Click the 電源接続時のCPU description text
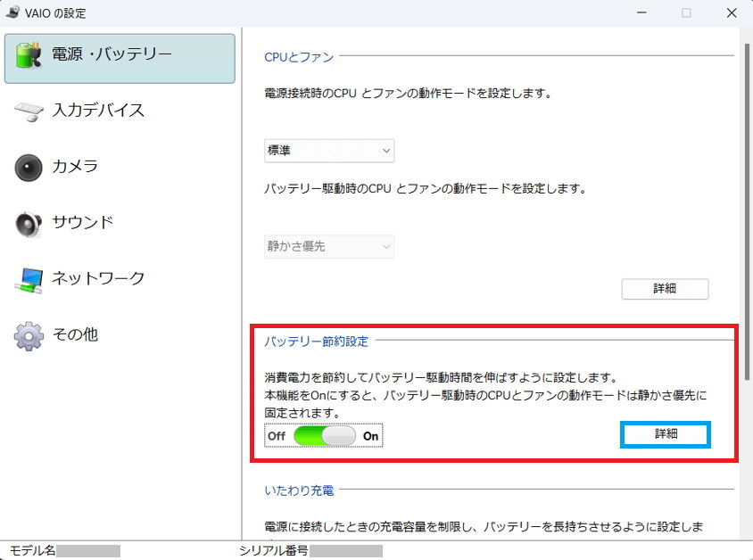This screenshot has width=753, height=560. point(408,93)
